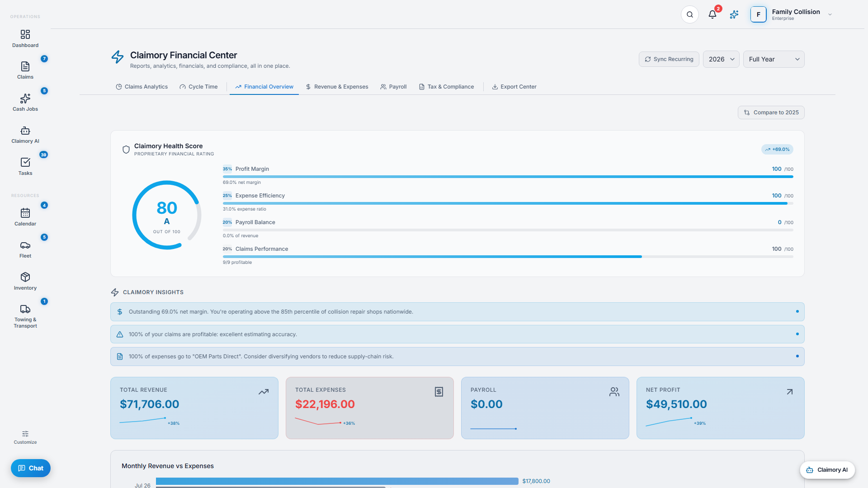The width and height of the screenshot is (868, 488).
Task: Go to Cash Jobs sidebar item
Action: 25,103
